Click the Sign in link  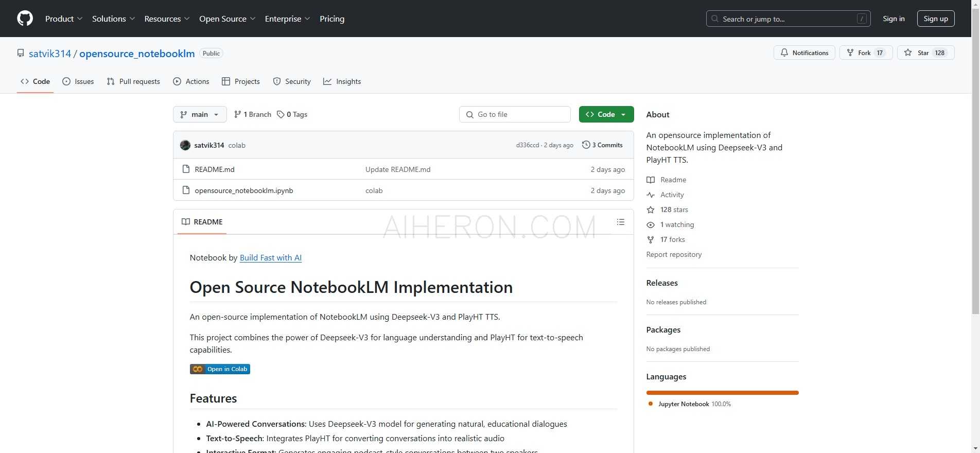click(x=894, y=19)
